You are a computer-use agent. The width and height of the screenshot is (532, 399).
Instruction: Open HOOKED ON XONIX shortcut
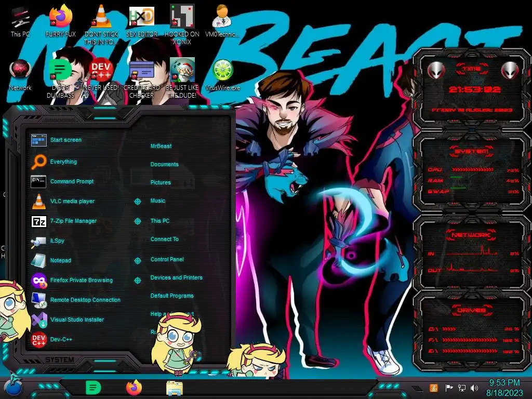coord(182,25)
